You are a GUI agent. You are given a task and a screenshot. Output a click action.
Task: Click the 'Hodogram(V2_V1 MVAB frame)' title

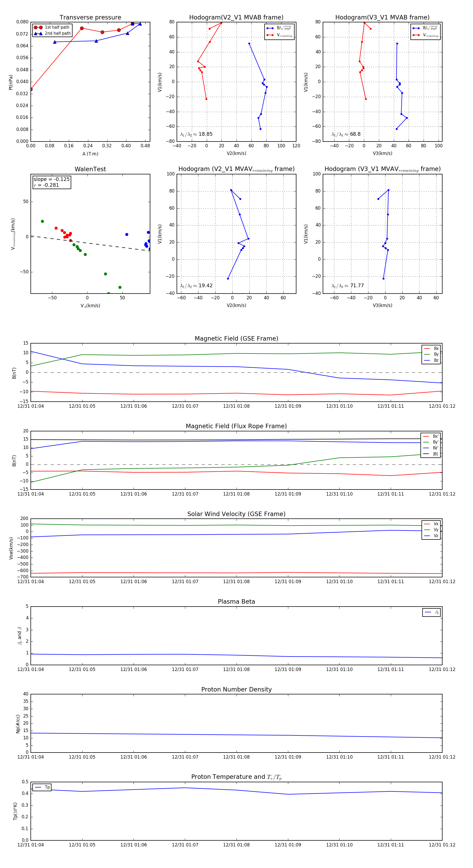tap(236, 18)
